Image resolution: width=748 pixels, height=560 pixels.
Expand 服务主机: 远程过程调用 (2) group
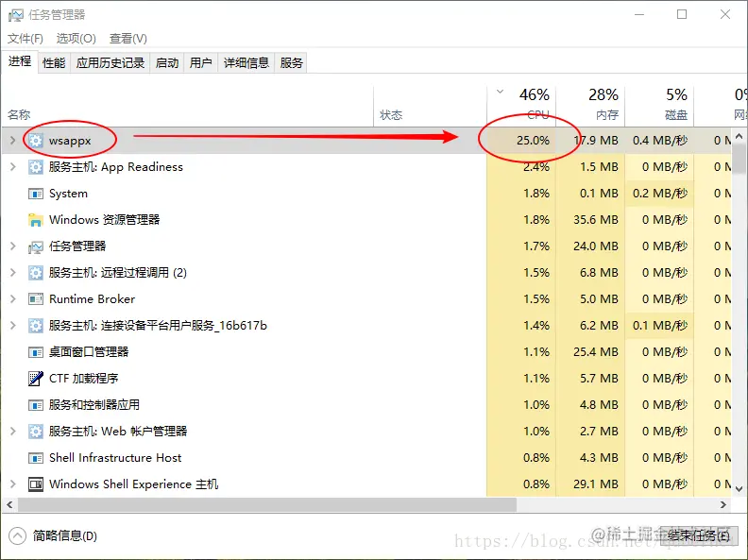tap(13, 273)
